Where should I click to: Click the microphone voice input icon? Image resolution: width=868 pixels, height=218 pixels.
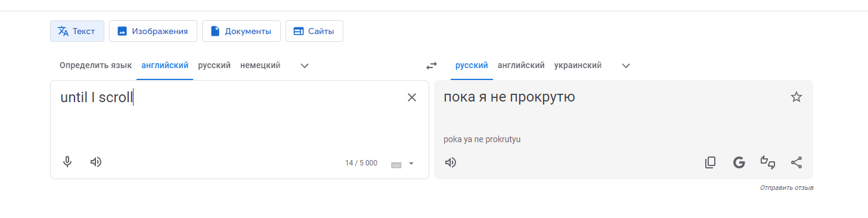67,162
